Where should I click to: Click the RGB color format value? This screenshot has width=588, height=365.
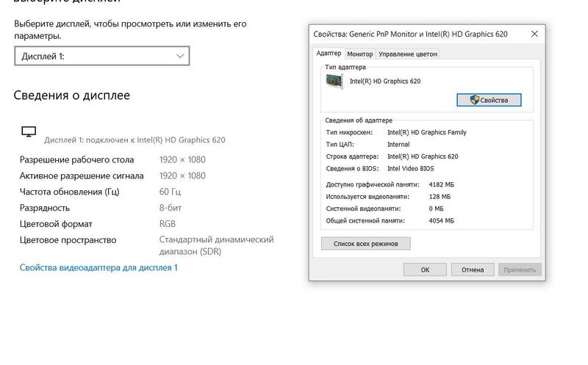(x=168, y=224)
